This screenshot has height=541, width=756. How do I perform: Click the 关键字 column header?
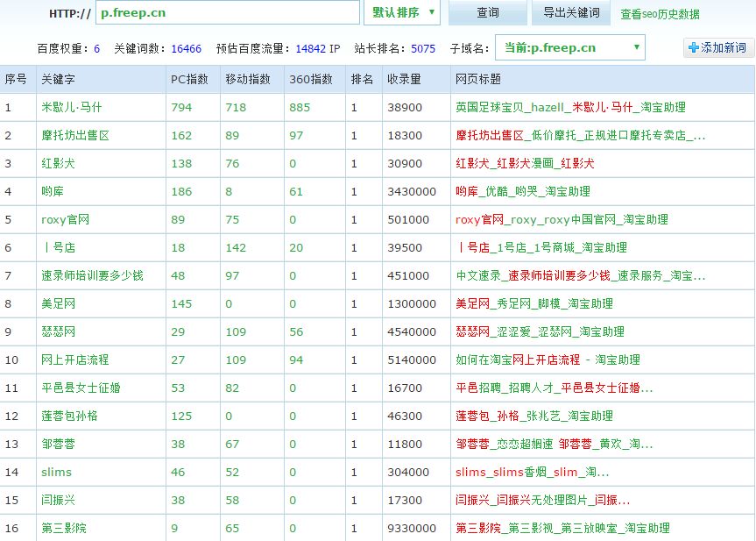click(x=58, y=79)
